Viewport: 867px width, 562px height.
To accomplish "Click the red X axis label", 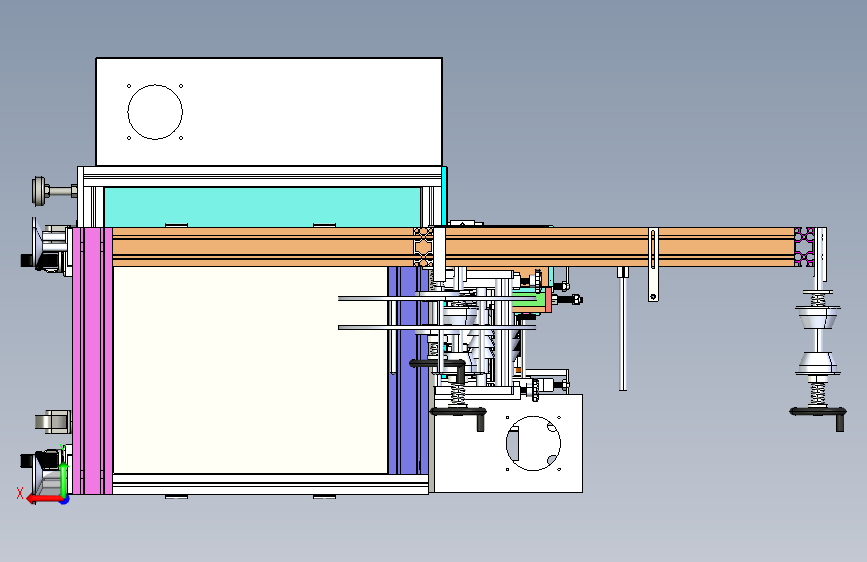I will coord(20,493).
